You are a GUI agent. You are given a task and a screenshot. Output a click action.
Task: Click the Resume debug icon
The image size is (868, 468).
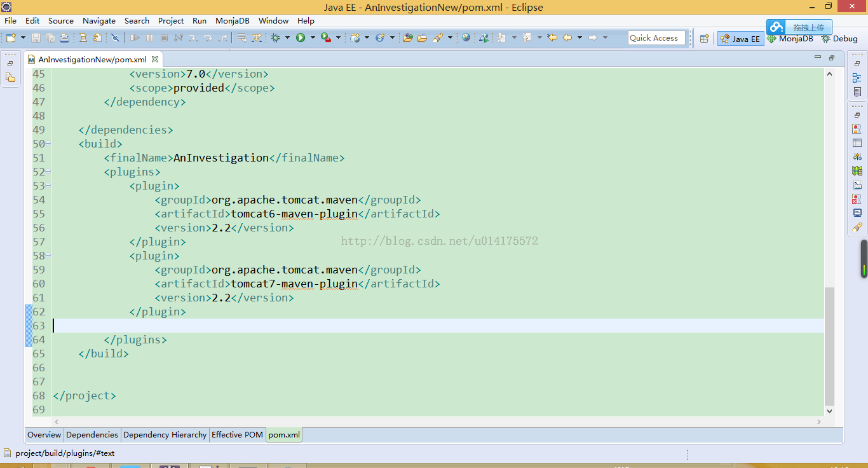tap(135, 38)
